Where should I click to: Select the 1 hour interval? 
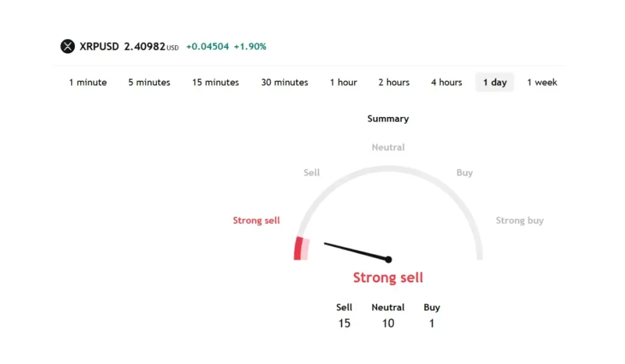[344, 82]
